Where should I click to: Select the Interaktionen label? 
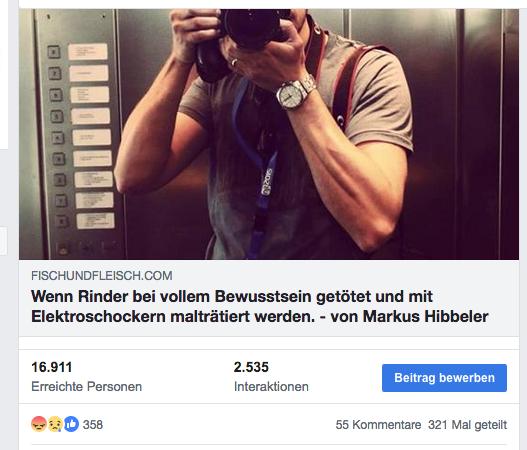pos(271,386)
